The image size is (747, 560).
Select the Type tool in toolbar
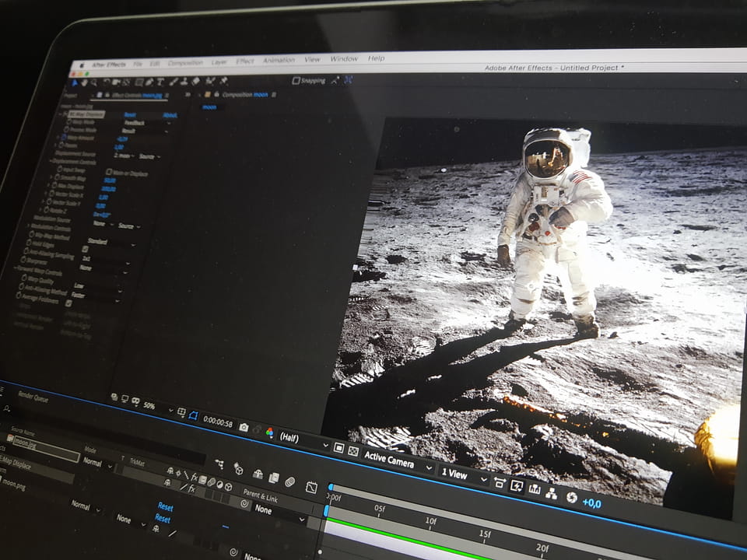click(x=160, y=82)
